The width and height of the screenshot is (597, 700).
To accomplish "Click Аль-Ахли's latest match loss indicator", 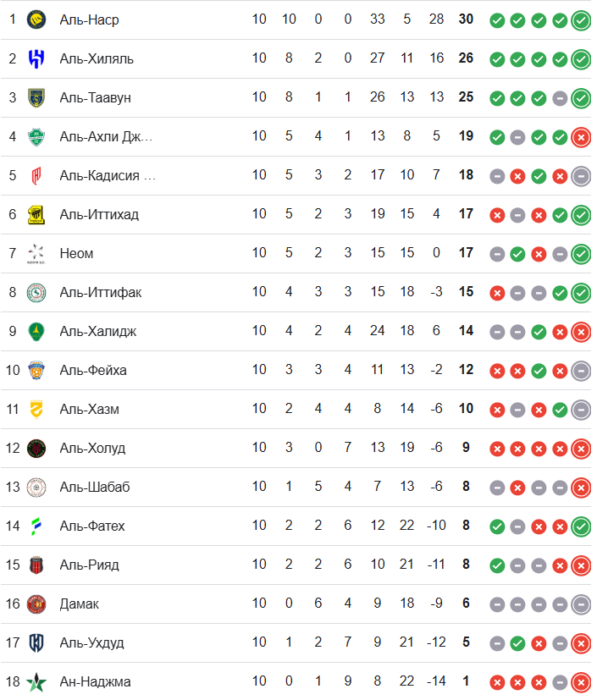I will (x=581, y=137).
